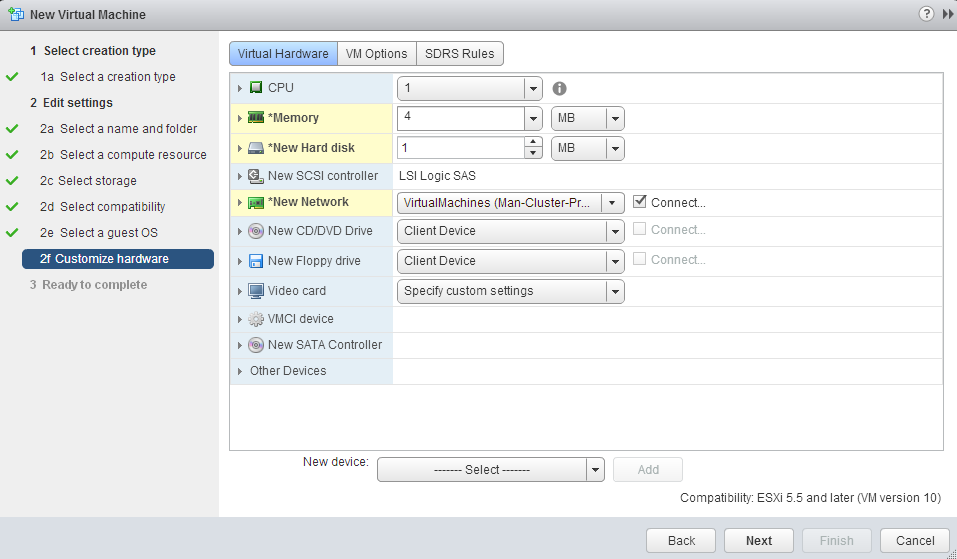The height and width of the screenshot is (559, 957).
Task: Click green checkmark beside 1a Select a creation type
Action: (12, 77)
